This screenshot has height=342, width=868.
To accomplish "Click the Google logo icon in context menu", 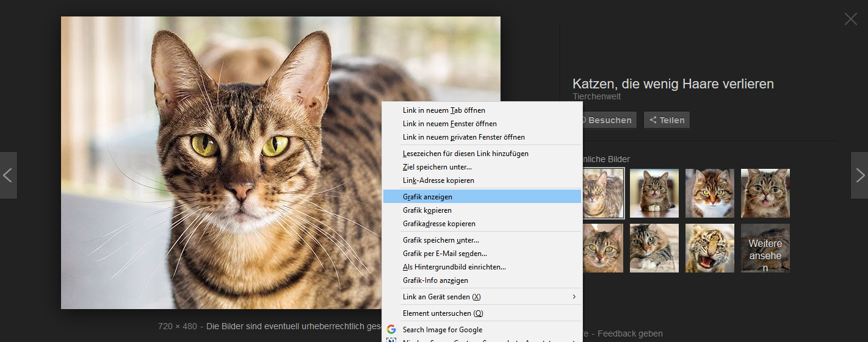I will 391,330.
